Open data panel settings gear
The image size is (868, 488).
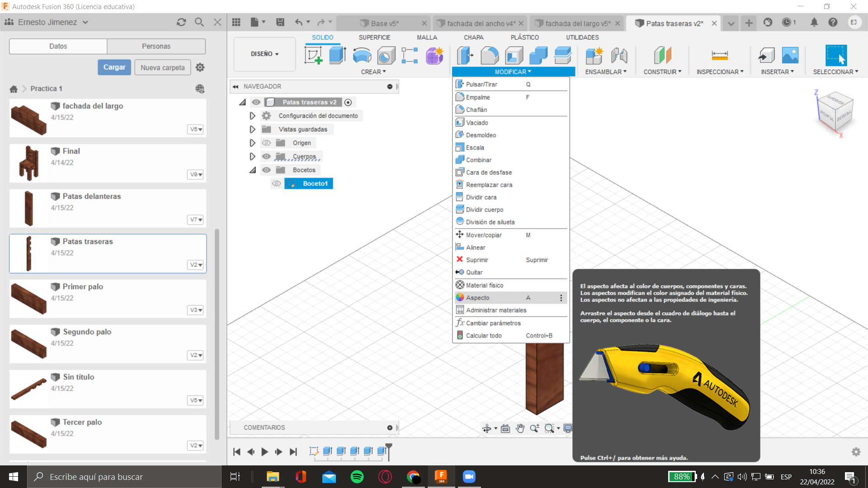pyautogui.click(x=200, y=67)
